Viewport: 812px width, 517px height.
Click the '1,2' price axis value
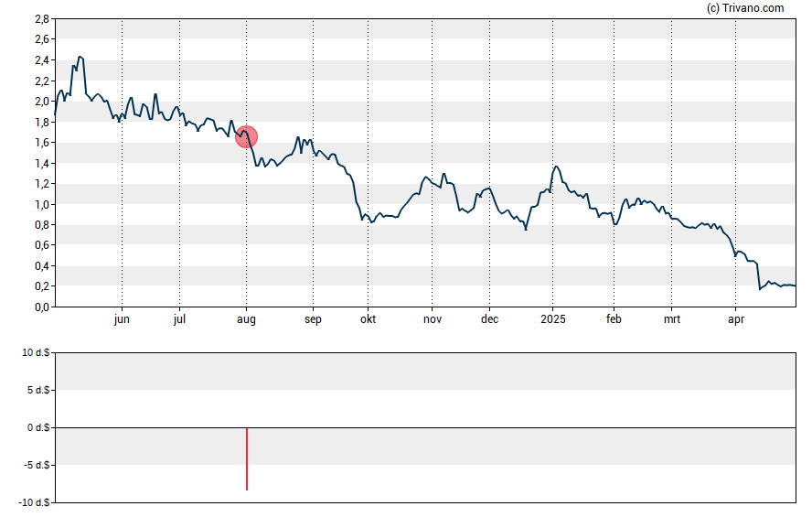[x=42, y=184]
